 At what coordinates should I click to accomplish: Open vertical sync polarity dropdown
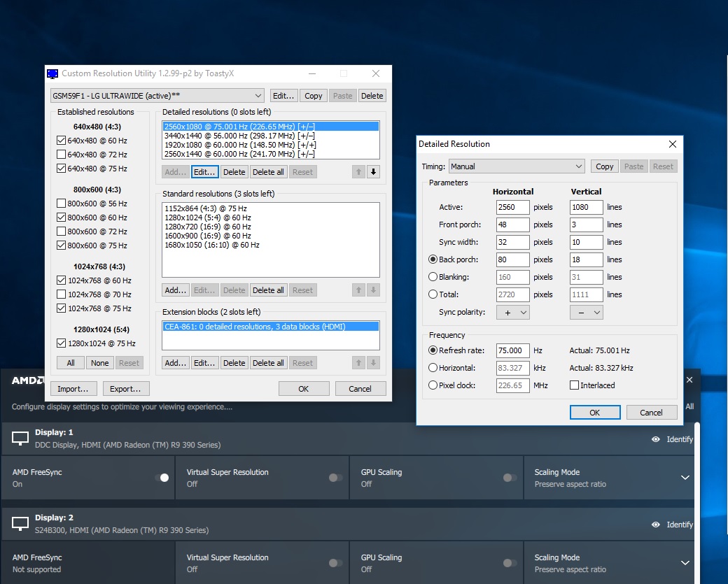click(587, 313)
